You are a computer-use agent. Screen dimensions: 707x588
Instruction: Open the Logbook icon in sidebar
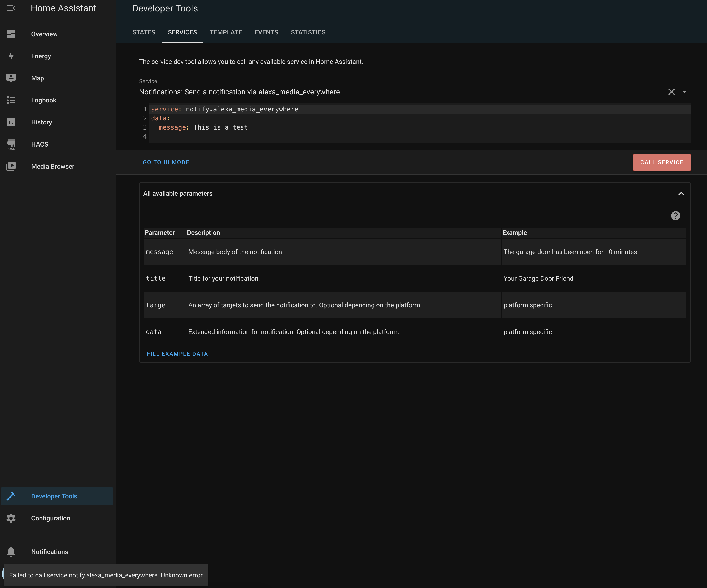click(11, 100)
